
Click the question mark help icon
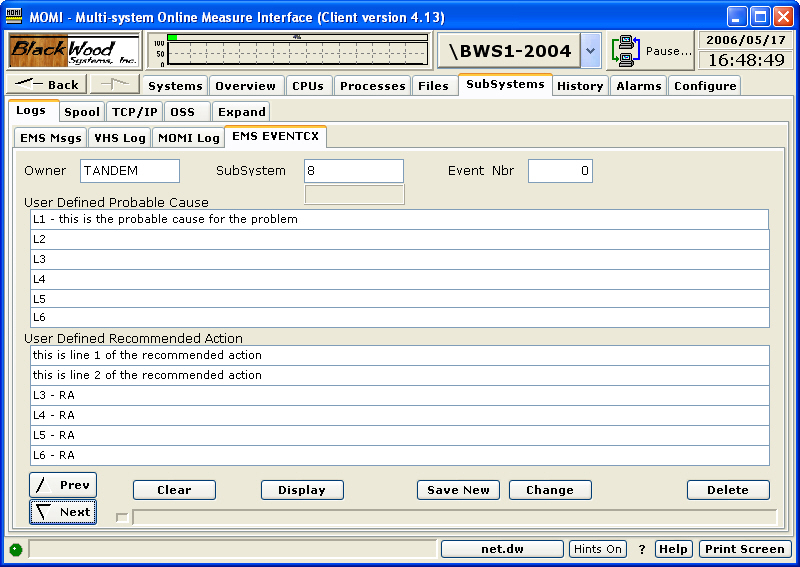(x=642, y=549)
